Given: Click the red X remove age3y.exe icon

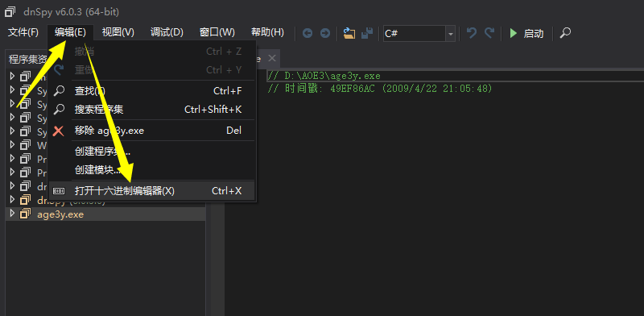Looking at the screenshot, I should 59,131.
